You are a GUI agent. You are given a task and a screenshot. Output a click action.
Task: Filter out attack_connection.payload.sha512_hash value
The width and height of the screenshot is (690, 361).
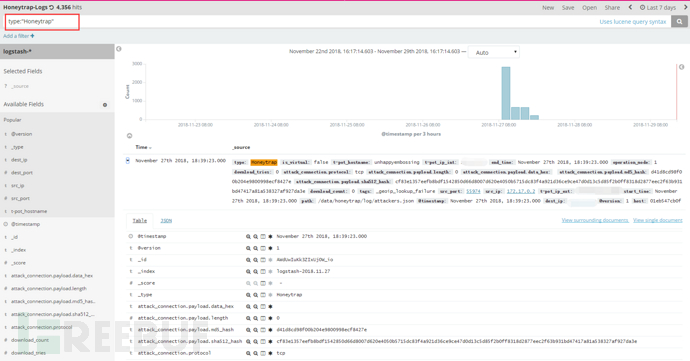[255, 341]
